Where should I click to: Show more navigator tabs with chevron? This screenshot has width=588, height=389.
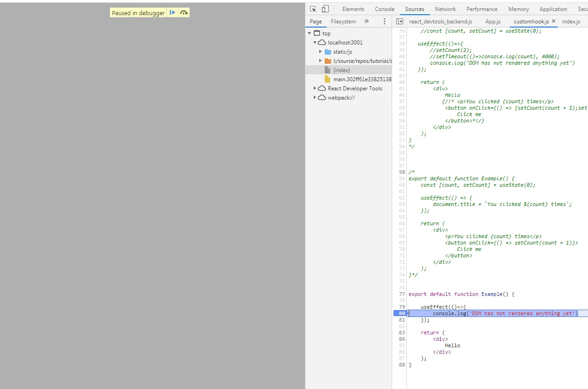pyautogui.click(x=366, y=21)
